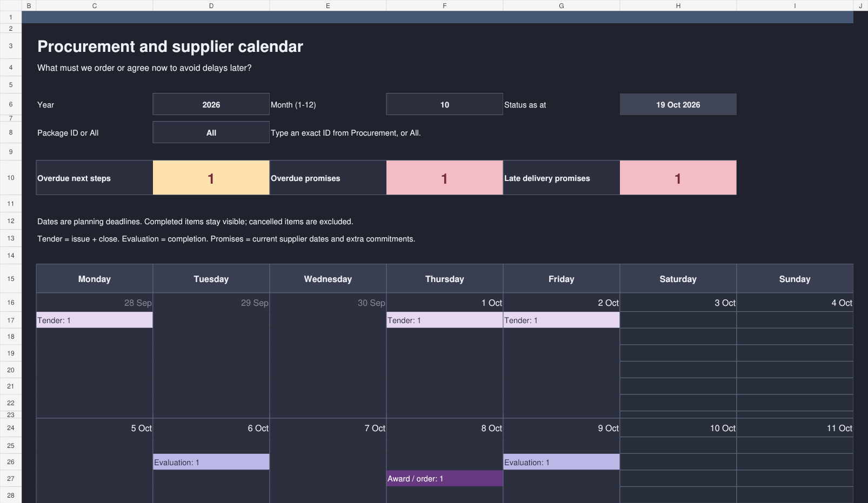Select column header D
This screenshot has width=868, height=503.
[x=211, y=5]
